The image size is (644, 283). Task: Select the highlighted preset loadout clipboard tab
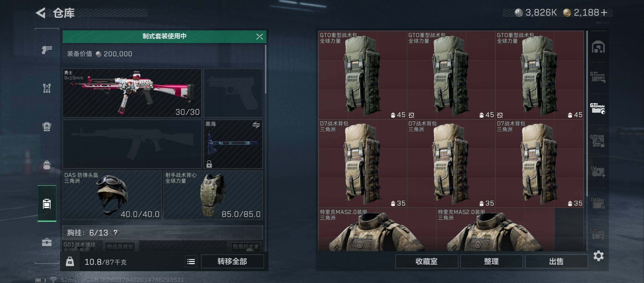[x=47, y=203]
